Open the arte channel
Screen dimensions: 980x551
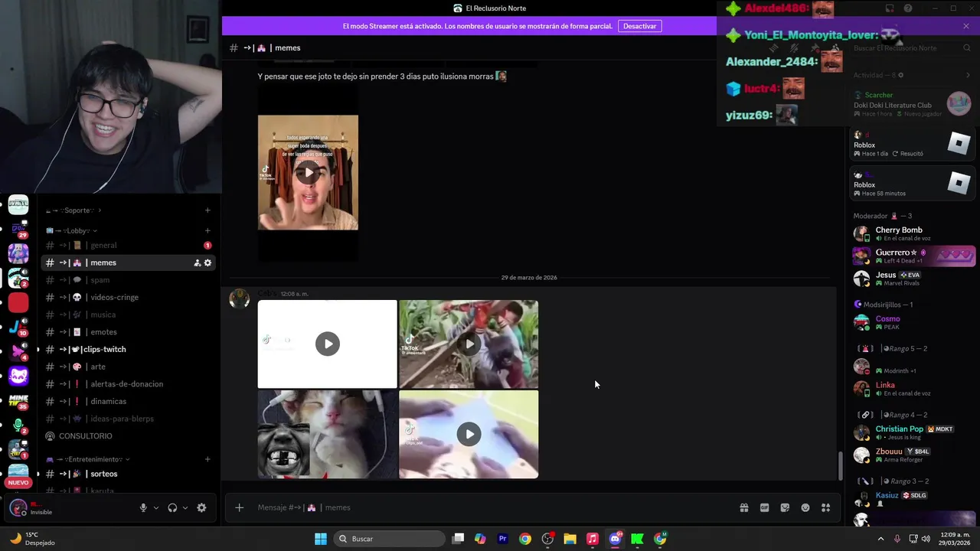(x=129, y=367)
